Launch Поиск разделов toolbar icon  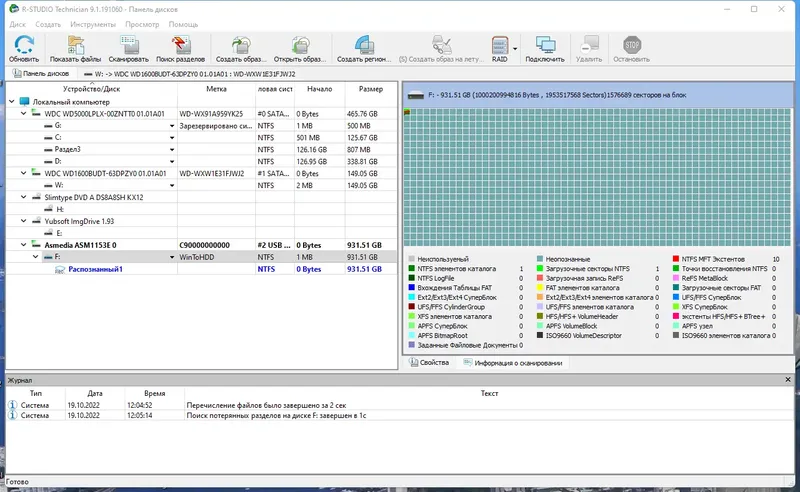pos(181,45)
